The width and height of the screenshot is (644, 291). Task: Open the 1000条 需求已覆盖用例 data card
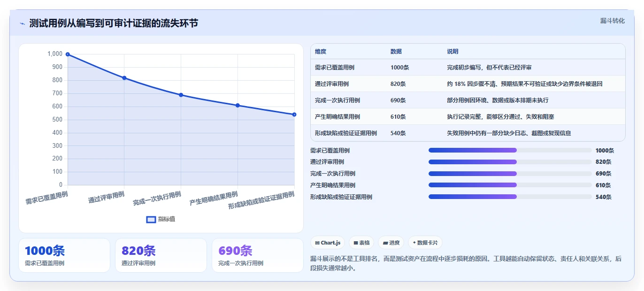[x=64, y=255]
